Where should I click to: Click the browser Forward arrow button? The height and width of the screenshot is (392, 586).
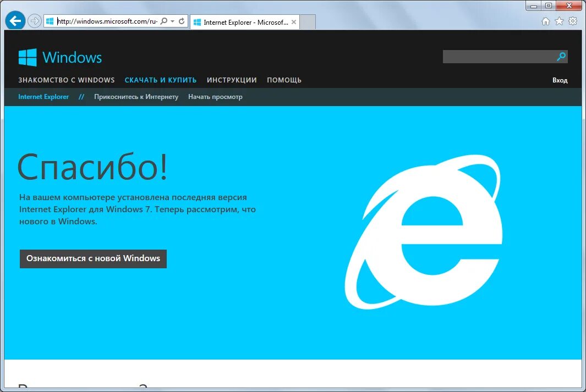tap(34, 21)
